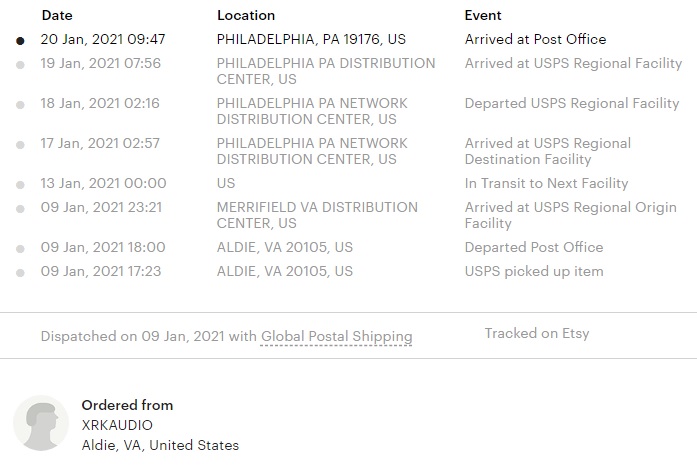Screen dimensions: 697x473
Task: Select the MERRIFIELD VA DISTRIBUTION CENTER location
Action: coord(317,215)
